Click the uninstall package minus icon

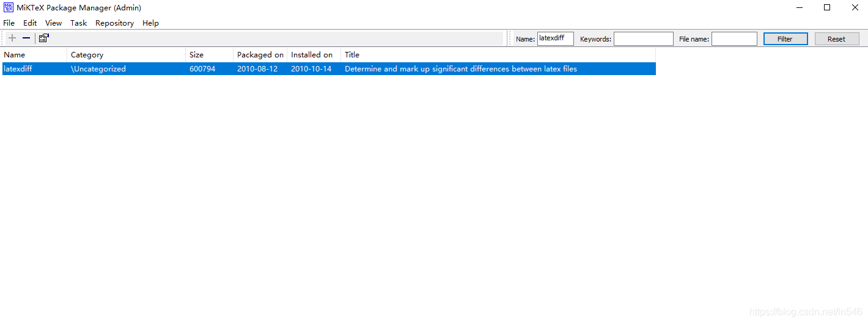[x=26, y=38]
